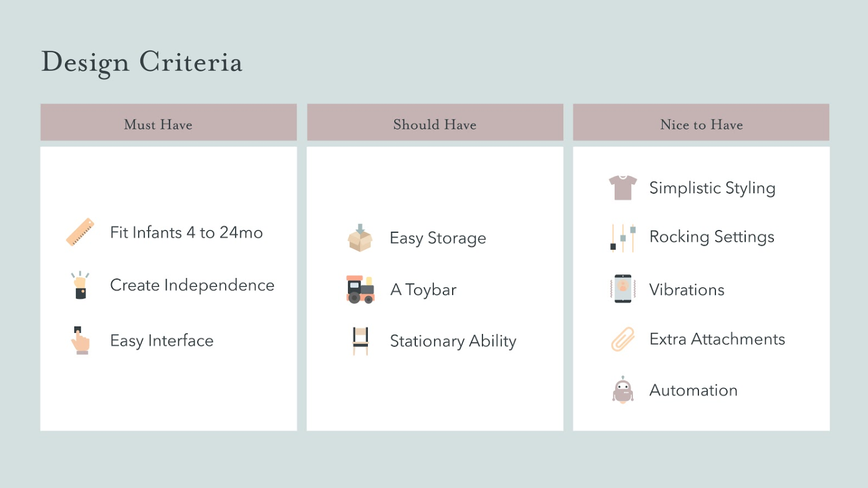Viewport: 868px width, 488px height.
Task: Select the paperclip Extra Attachments icon
Action: 623,339
